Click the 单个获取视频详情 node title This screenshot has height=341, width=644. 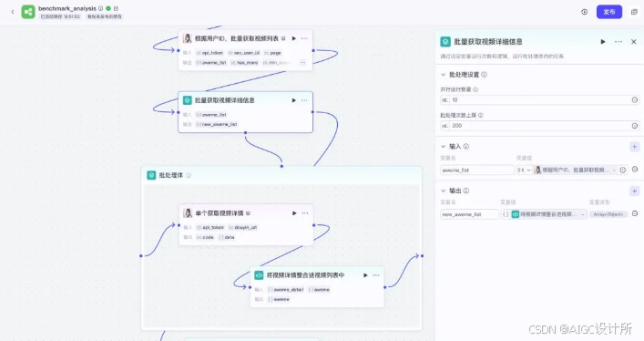click(220, 213)
